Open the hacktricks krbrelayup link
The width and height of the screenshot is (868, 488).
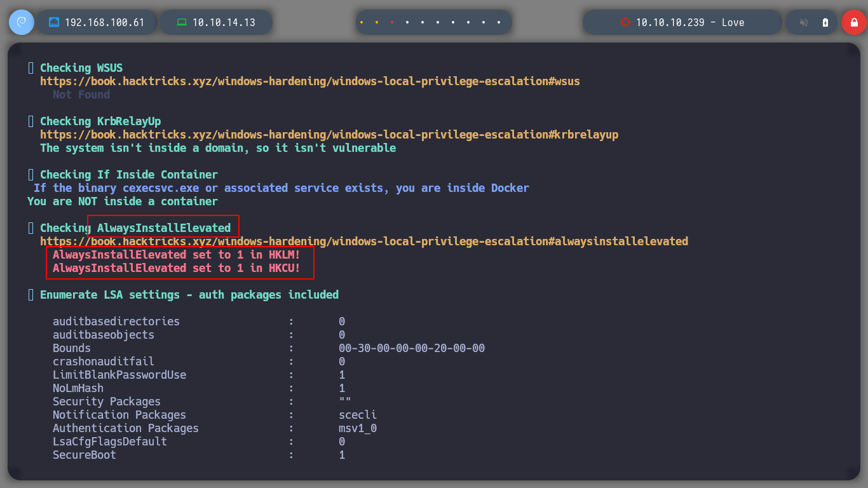coord(329,135)
